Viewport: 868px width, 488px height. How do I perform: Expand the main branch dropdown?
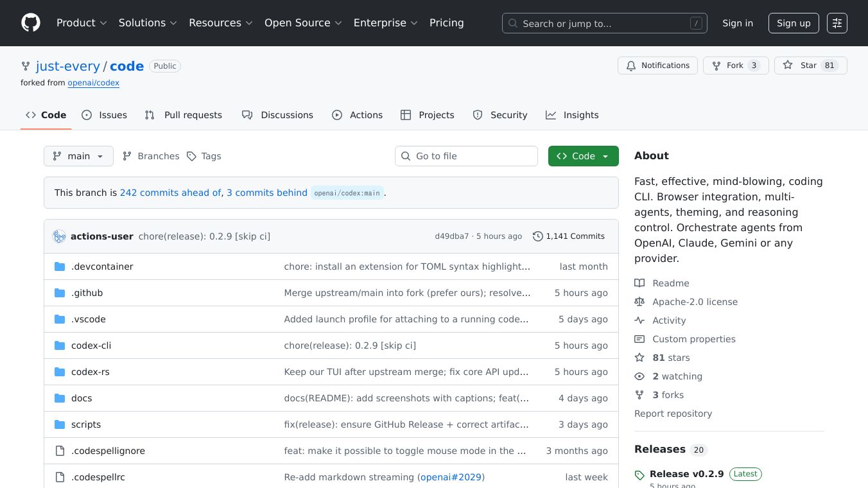click(78, 156)
